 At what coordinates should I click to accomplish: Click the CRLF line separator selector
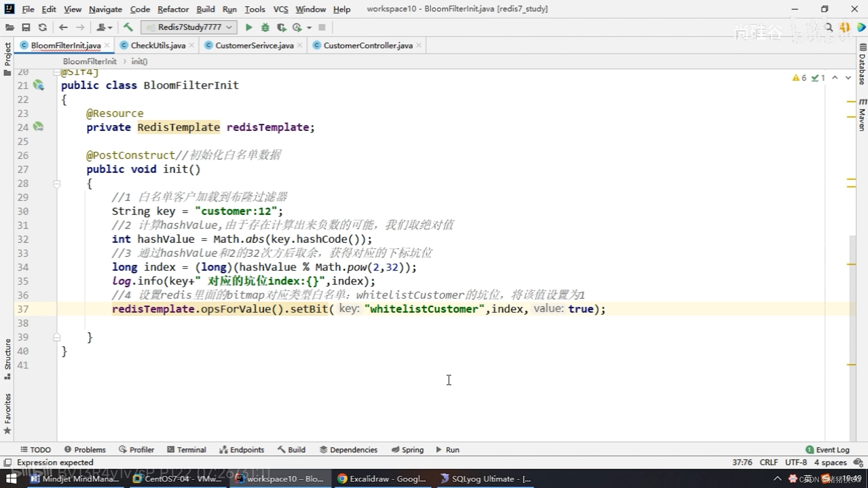coord(769,463)
